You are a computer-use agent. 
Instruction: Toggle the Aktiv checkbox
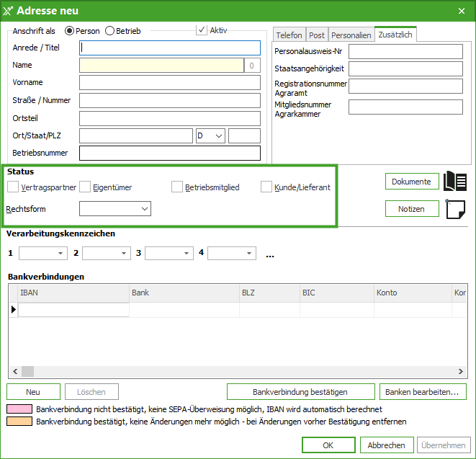point(202,30)
